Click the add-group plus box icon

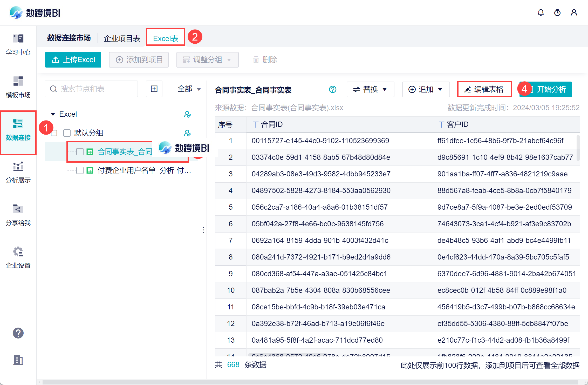(x=154, y=89)
